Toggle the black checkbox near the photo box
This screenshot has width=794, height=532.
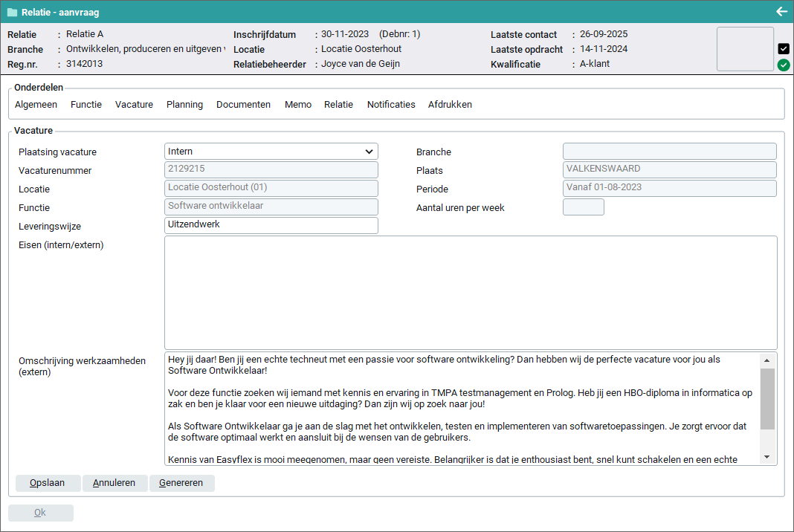(784, 49)
